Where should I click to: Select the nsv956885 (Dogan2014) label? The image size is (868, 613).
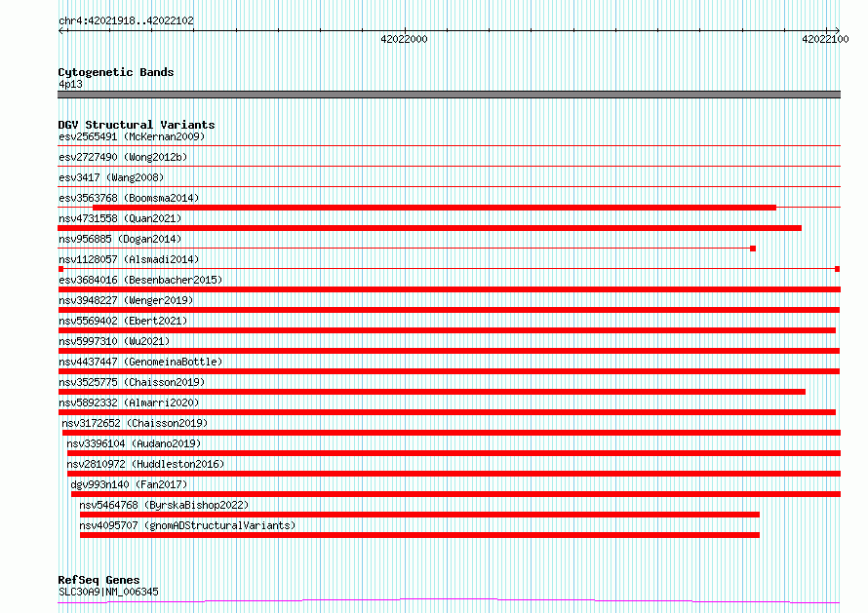pos(120,239)
